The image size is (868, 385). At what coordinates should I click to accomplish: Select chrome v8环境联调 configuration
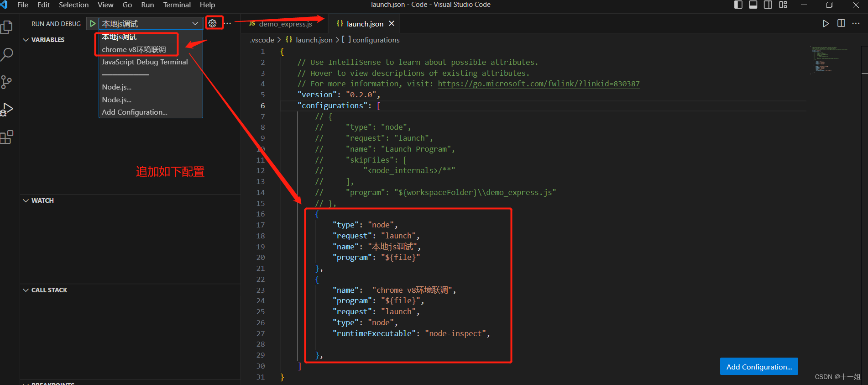coord(151,49)
